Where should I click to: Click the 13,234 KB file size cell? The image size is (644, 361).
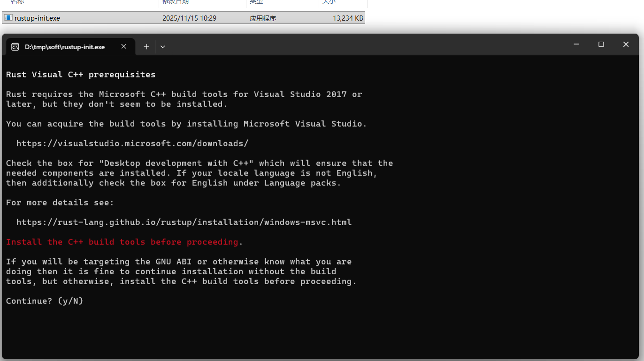click(348, 18)
